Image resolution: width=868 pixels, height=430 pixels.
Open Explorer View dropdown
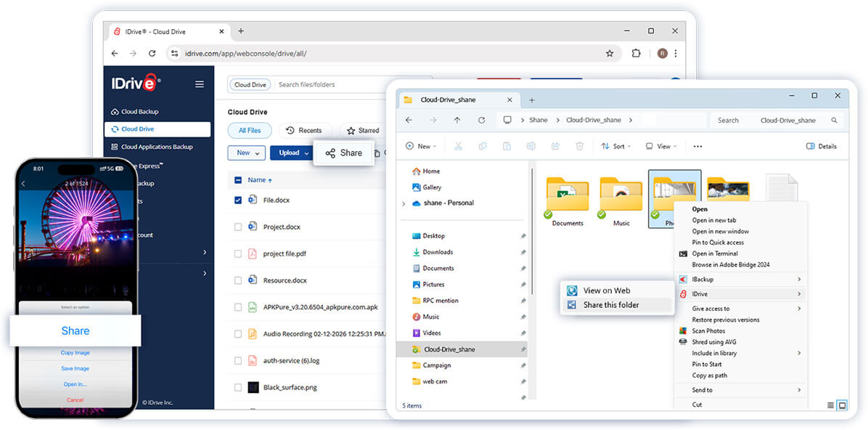[x=661, y=146]
